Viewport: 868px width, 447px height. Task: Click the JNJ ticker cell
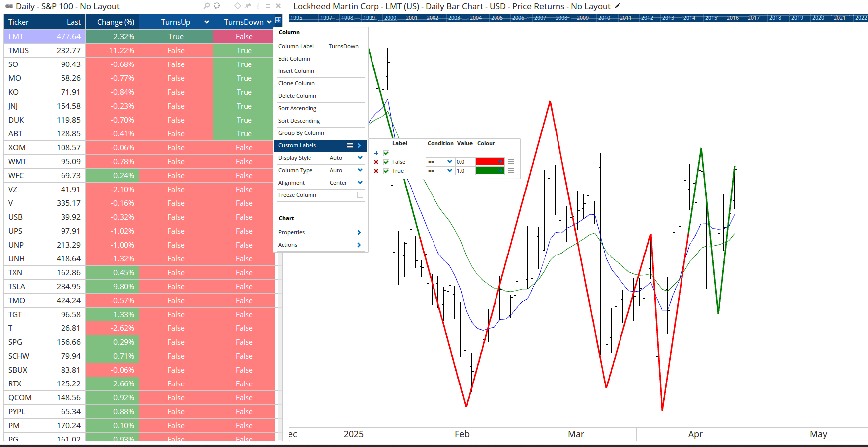pos(23,106)
